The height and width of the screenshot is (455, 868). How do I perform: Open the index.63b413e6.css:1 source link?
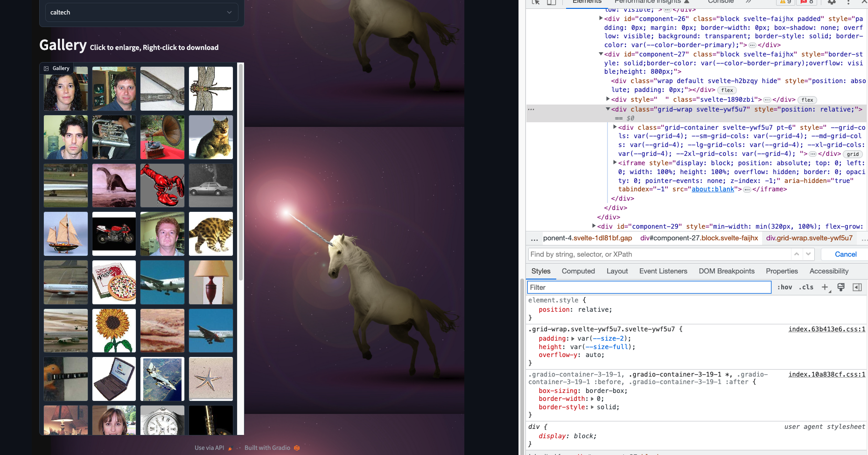coord(827,329)
